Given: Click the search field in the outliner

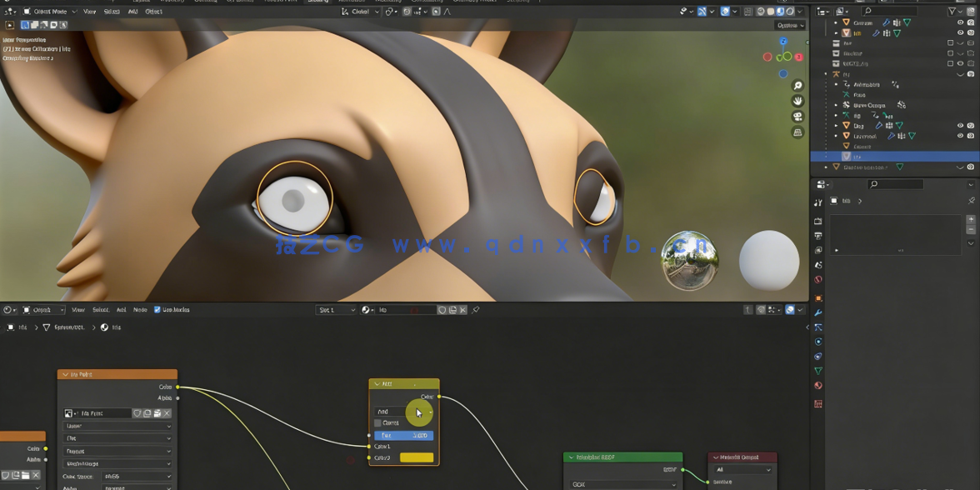Looking at the screenshot, I should (x=887, y=10).
